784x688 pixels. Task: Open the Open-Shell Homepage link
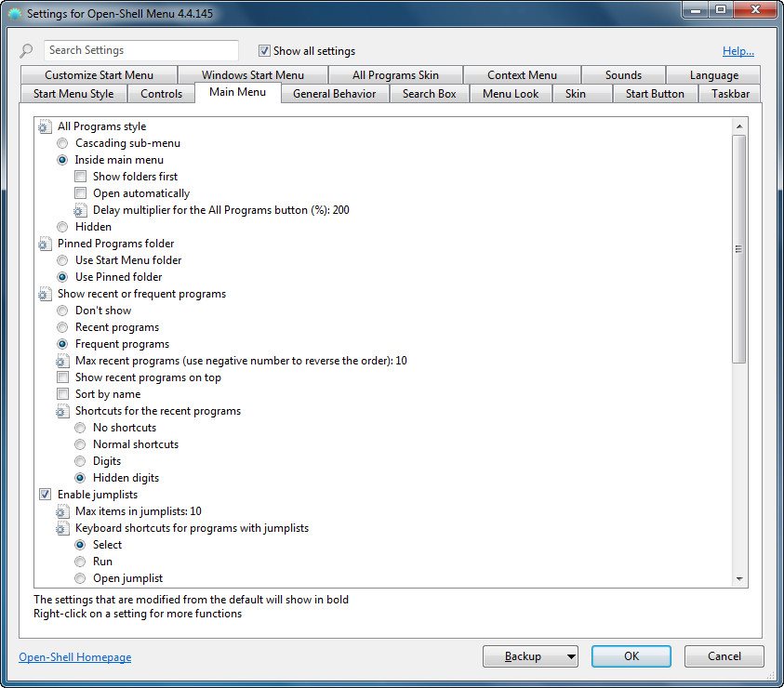click(x=75, y=657)
